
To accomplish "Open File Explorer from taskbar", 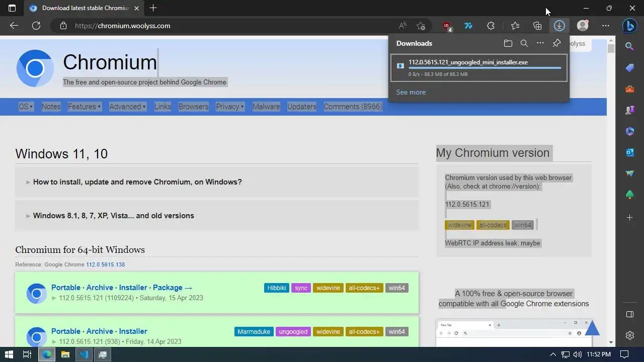I will click(65, 354).
